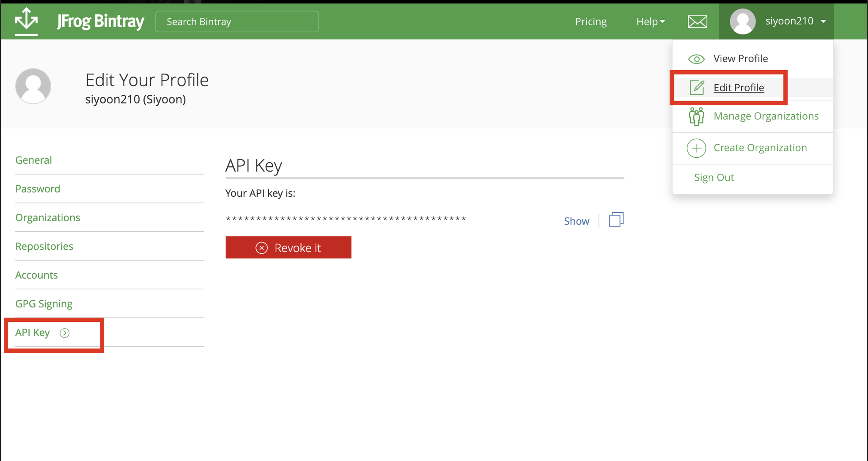868x461 pixels.
Task: Open the Pricing link
Action: click(591, 22)
